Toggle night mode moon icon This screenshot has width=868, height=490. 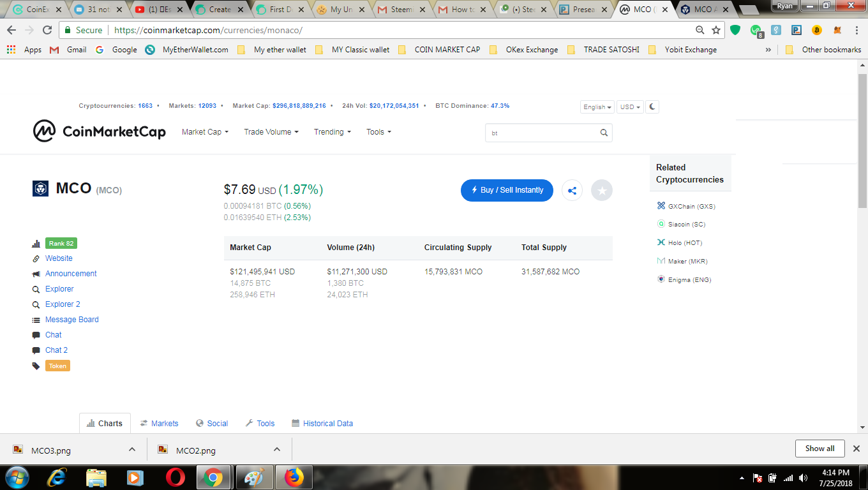(652, 107)
